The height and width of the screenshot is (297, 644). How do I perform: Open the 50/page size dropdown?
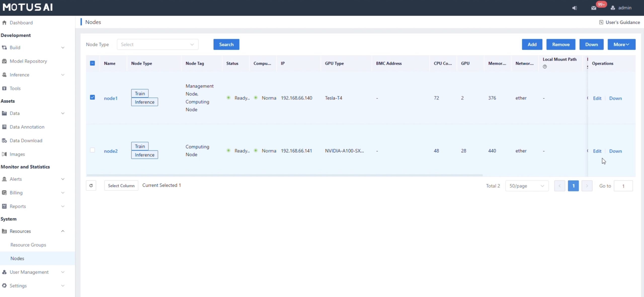(527, 186)
